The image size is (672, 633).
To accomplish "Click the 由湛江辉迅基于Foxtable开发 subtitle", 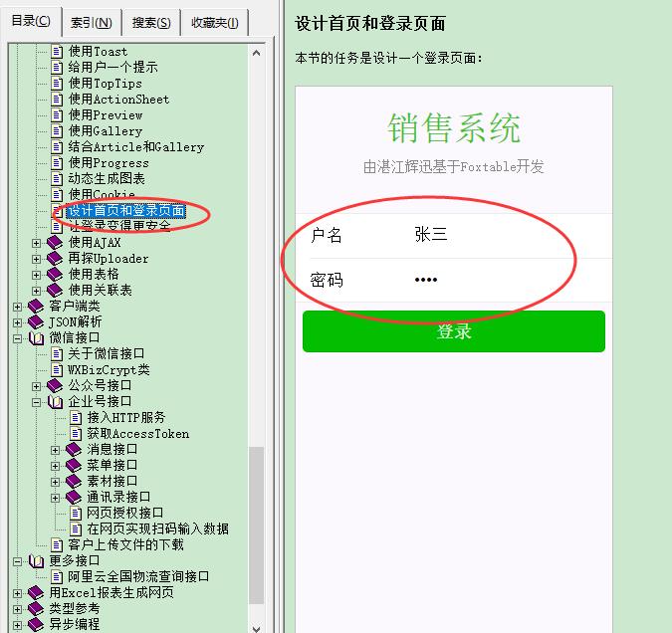I will coord(454,166).
